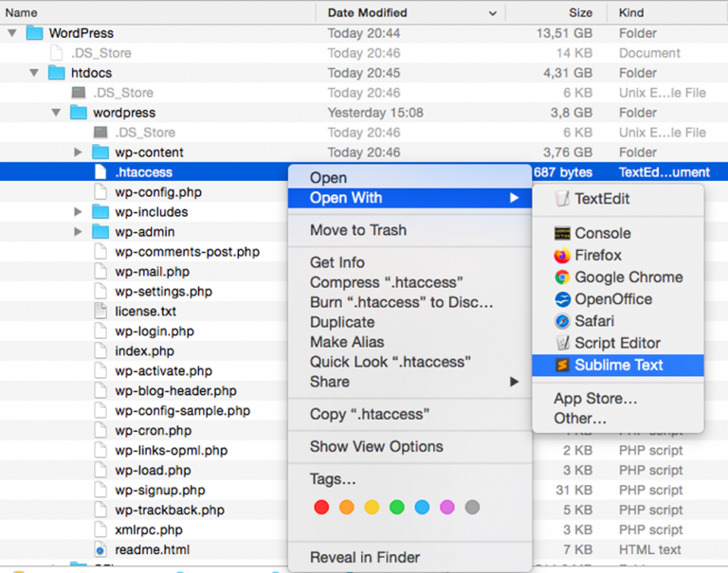This screenshot has width=728, height=573.
Task: Expand the wp-admin folder
Action: [x=78, y=232]
